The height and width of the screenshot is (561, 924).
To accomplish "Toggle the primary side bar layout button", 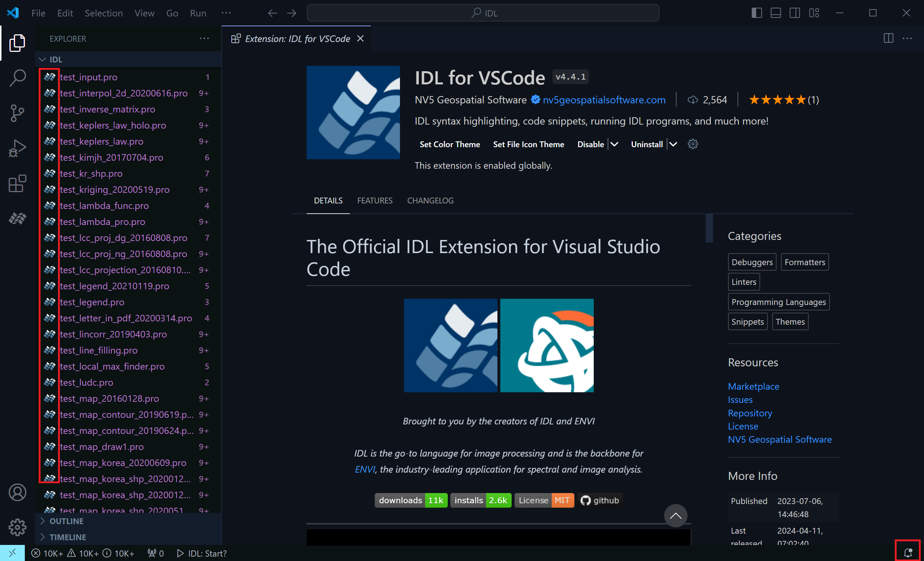I will tap(756, 13).
